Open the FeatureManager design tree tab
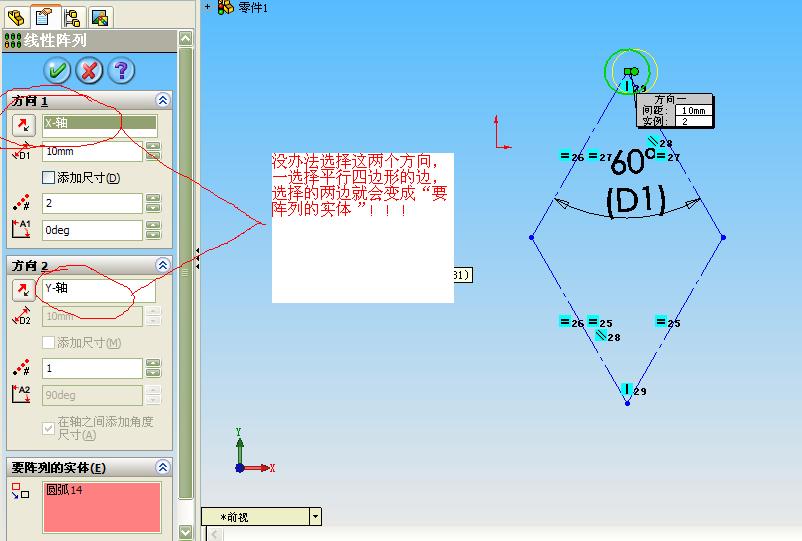802x541 pixels. tap(16, 18)
